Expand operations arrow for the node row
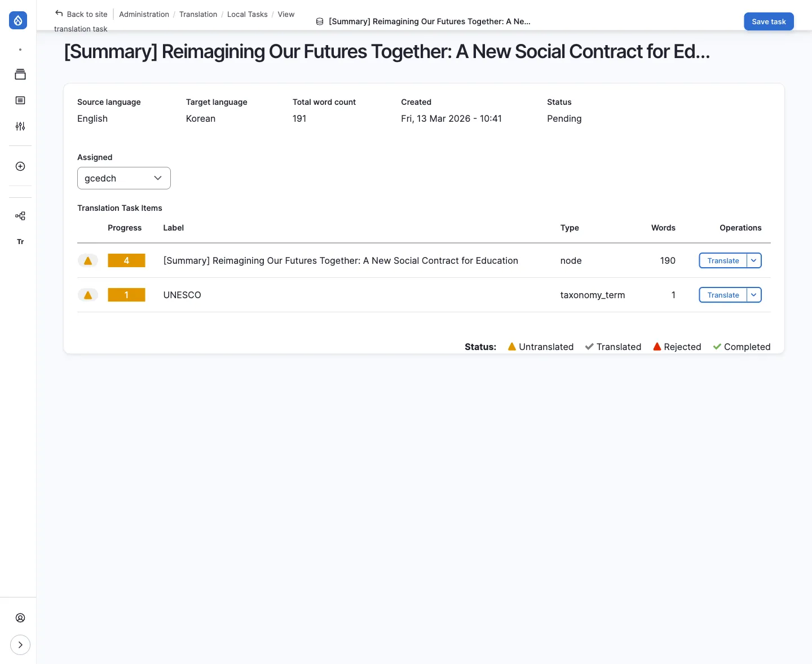Screen dimensions: 812x664 [754, 260]
